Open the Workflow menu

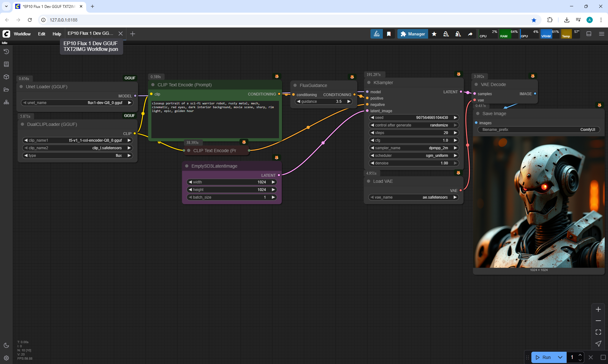pos(22,34)
